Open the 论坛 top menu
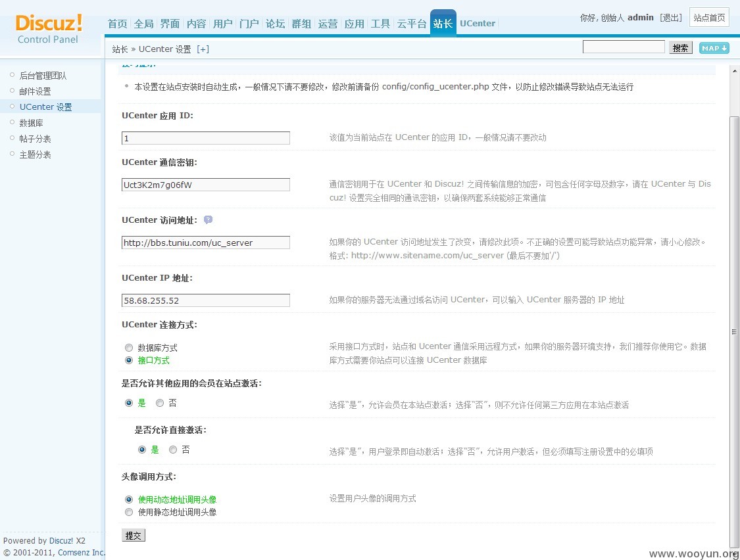Image resolution: width=740 pixels, height=560 pixels. point(275,24)
